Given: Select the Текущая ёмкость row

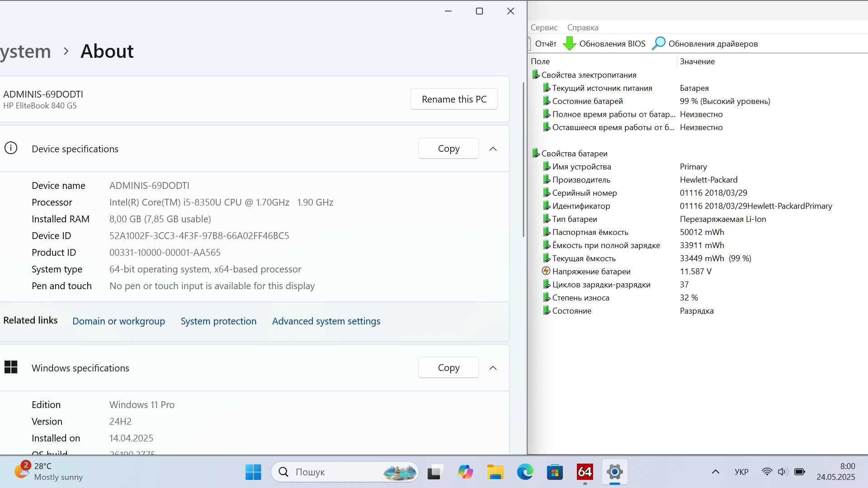Looking at the screenshot, I should tap(698, 258).
